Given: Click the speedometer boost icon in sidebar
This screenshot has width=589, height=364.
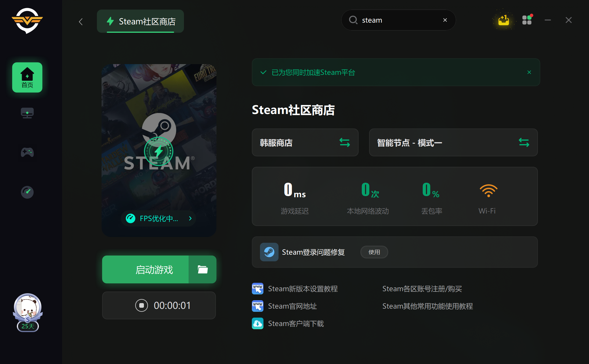Looking at the screenshot, I should (27, 192).
